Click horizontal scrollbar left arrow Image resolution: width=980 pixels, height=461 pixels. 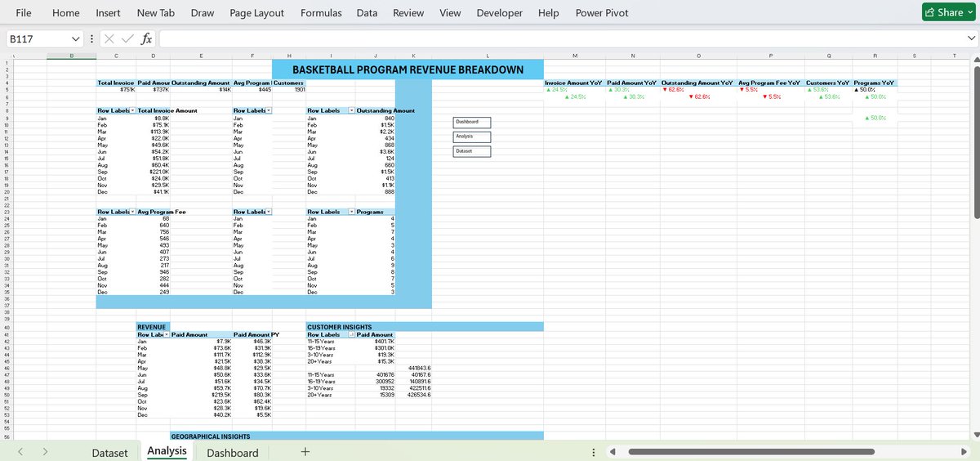(x=613, y=451)
